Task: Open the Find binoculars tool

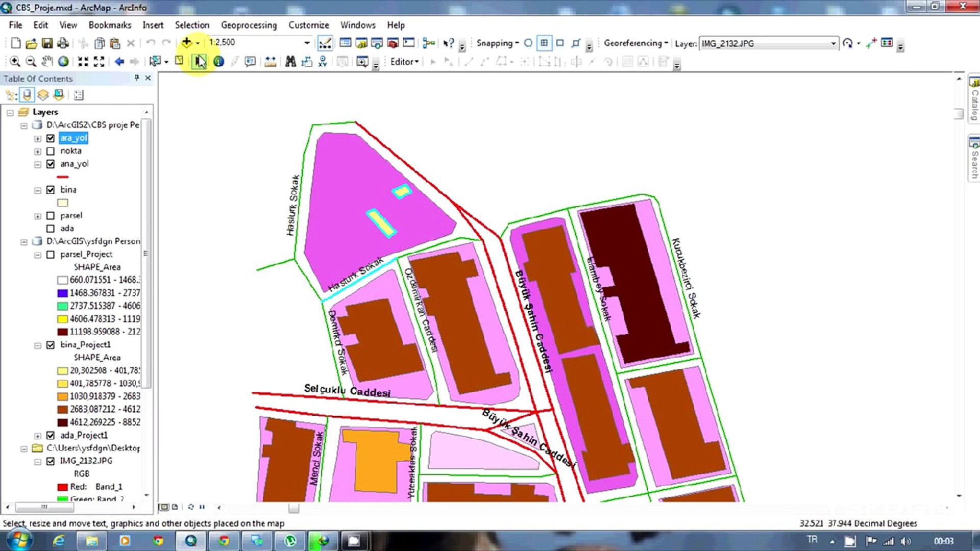Action: tap(290, 62)
